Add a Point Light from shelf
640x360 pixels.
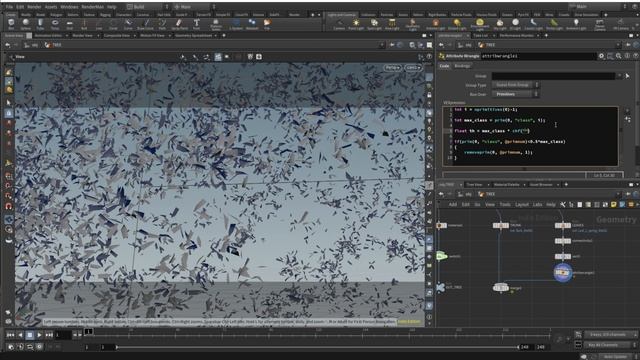click(x=356, y=24)
